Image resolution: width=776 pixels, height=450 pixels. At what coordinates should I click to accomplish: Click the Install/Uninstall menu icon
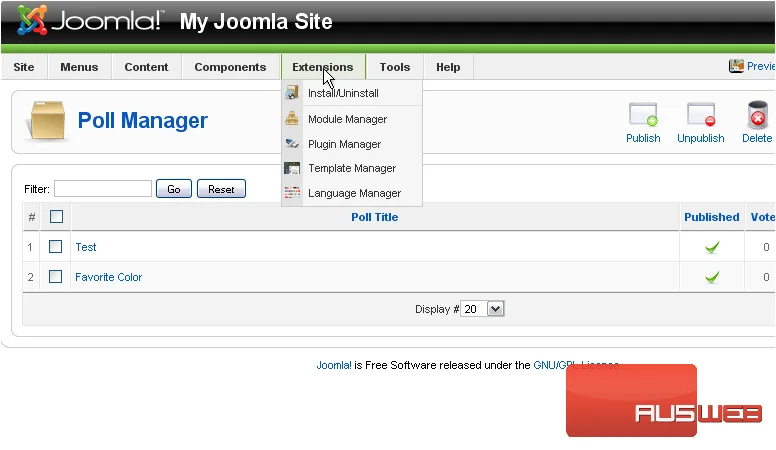pos(292,93)
